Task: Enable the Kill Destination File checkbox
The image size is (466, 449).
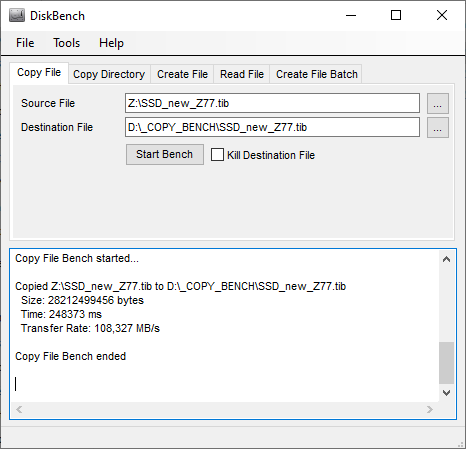Action: (x=217, y=155)
